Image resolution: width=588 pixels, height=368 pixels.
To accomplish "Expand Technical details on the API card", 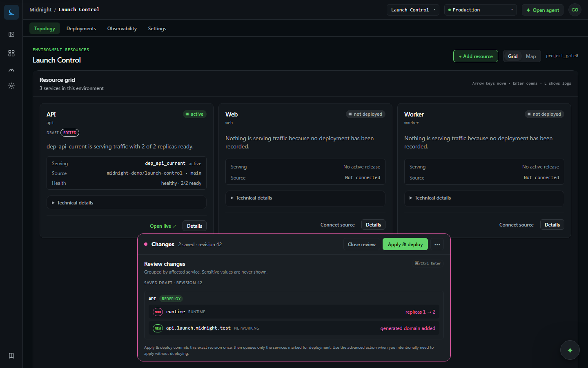I will (127, 203).
